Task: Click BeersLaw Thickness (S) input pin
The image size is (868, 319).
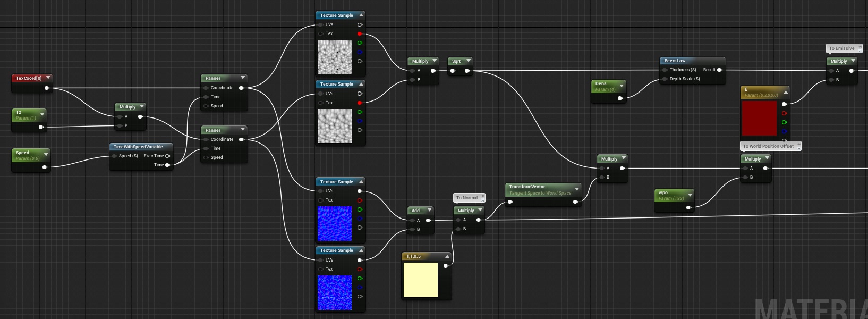Action: (x=665, y=70)
